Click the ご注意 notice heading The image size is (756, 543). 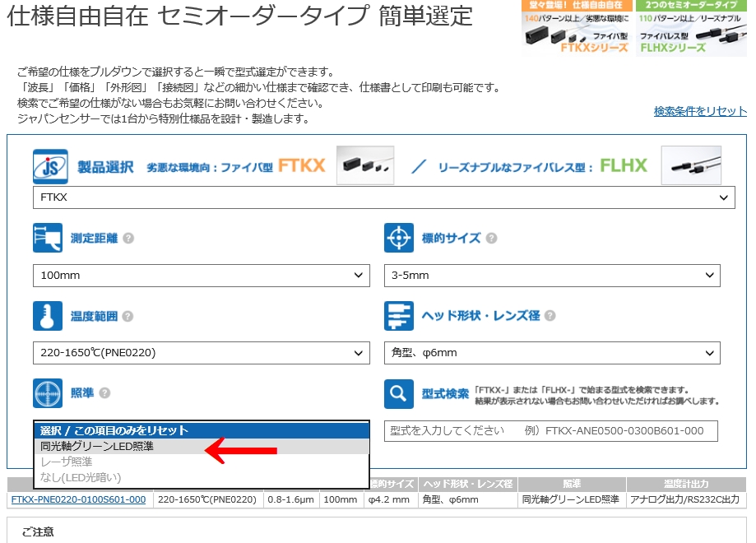(38, 532)
